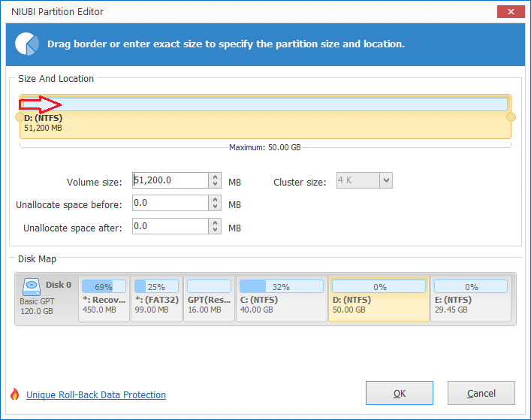Click the NIUBI pie chart logo icon
Viewport: 531px width, 420px height.
[x=27, y=44]
